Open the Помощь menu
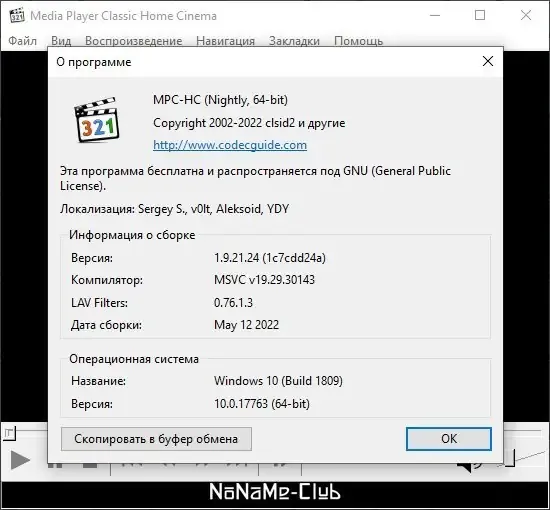The height and width of the screenshot is (510, 550). point(358,41)
